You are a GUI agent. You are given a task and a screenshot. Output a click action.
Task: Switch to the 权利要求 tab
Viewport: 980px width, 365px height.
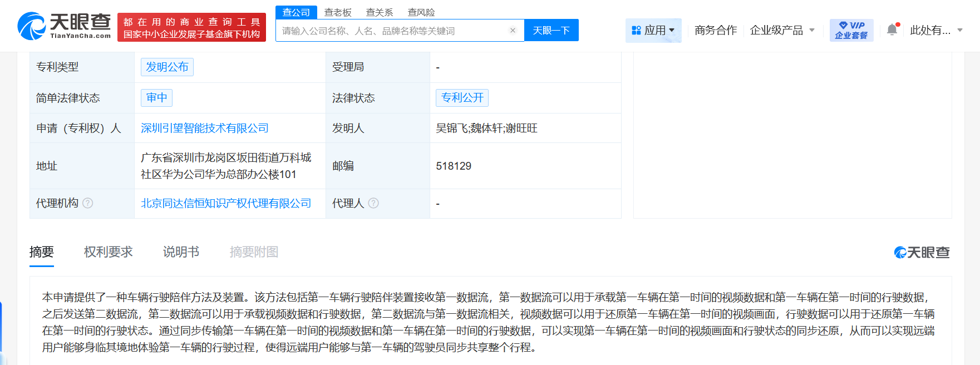109,252
